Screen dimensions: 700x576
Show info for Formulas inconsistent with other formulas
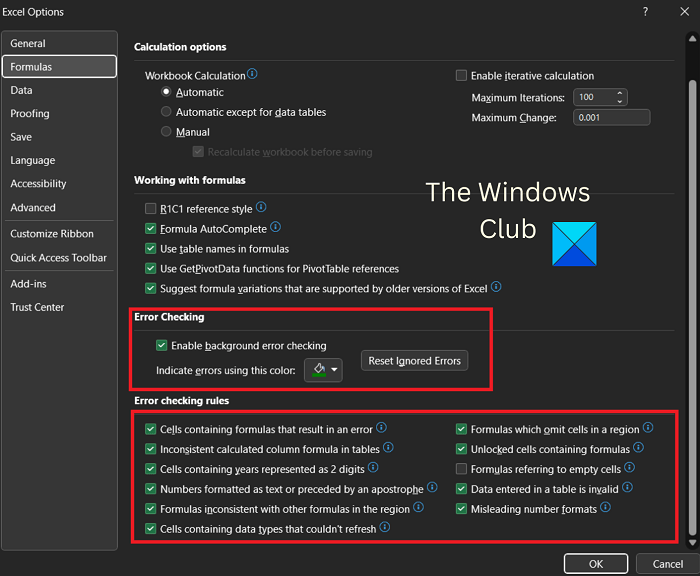[418, 507]
